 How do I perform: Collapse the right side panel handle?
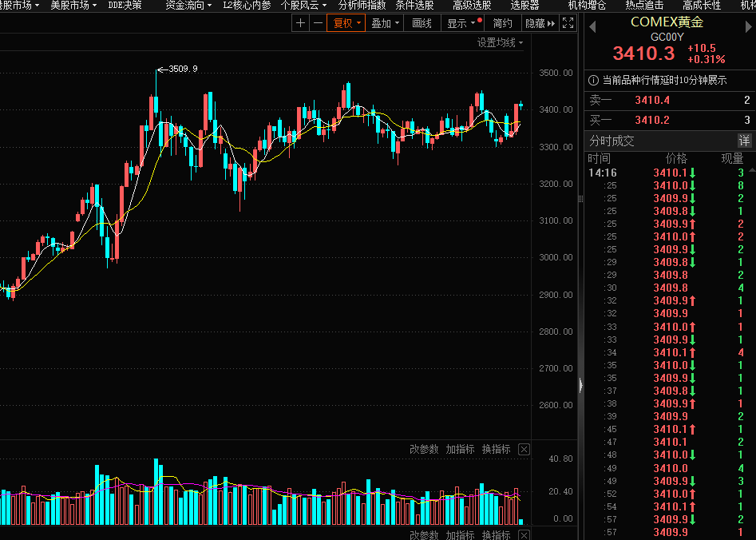click(x=581, y=385)
